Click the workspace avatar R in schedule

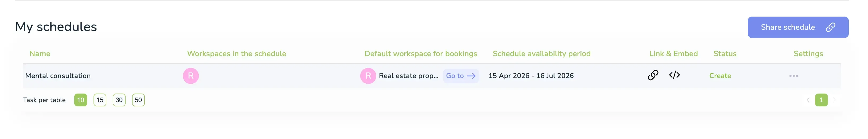coord(191,76)
